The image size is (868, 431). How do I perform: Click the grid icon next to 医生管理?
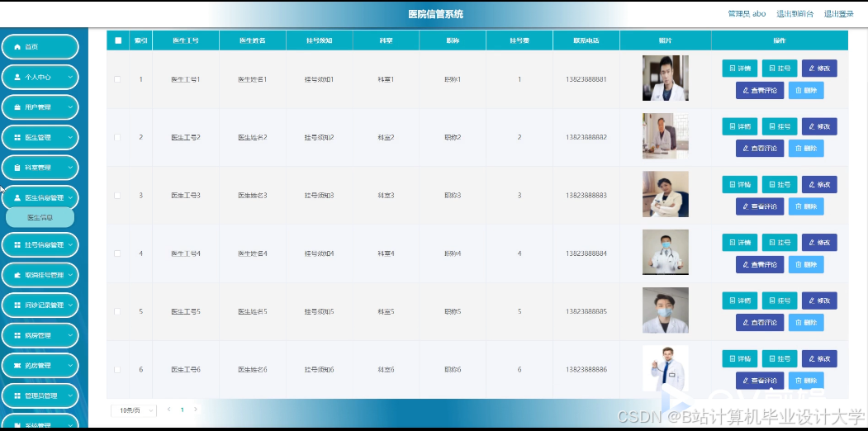(17, 137)
